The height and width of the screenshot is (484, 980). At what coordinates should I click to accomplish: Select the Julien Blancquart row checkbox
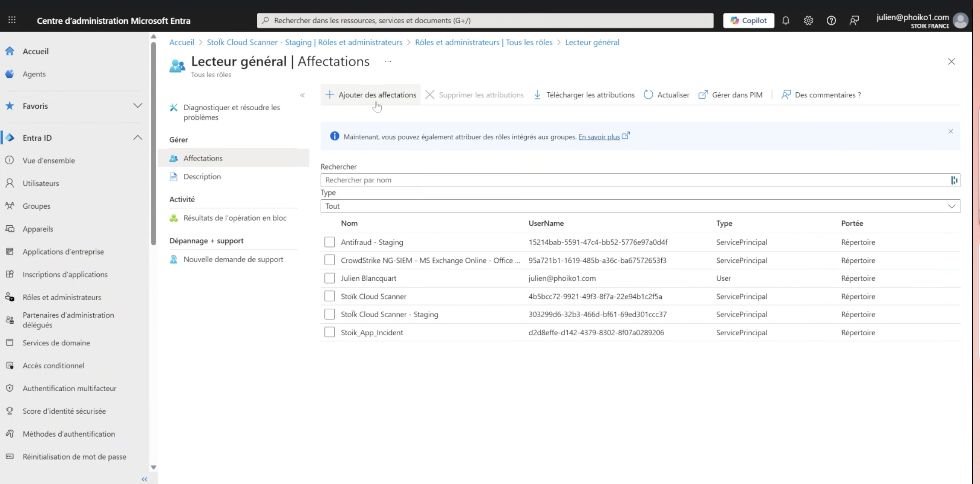pos(329,278)
